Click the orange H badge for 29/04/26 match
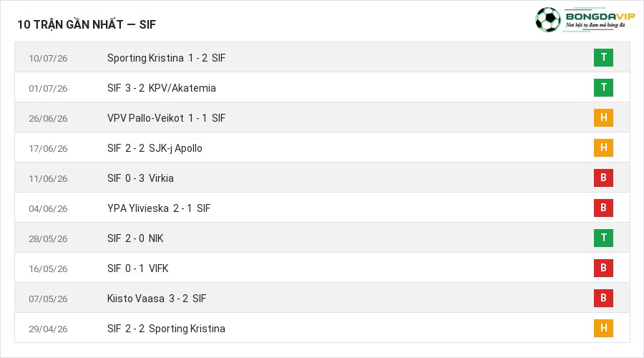This screenshot has height=358, width=644. (603, 328)
